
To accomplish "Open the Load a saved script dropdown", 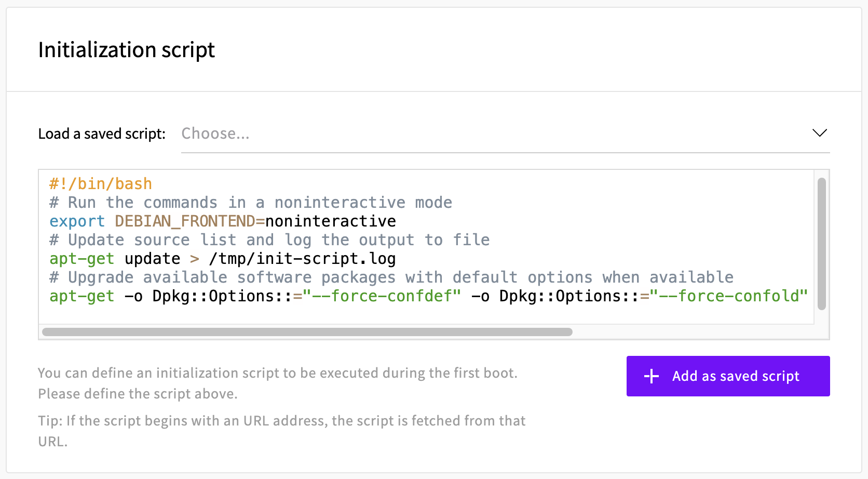I will (505, 134).
